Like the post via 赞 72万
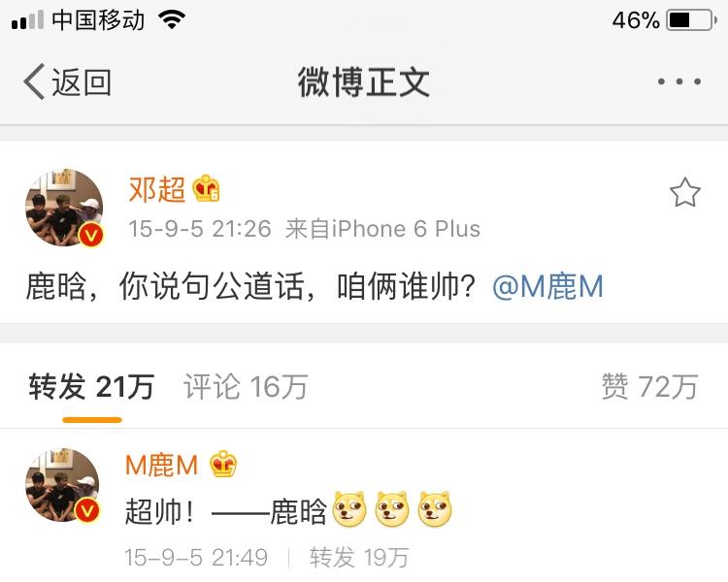The image size is (728, 582). [649, 386]
